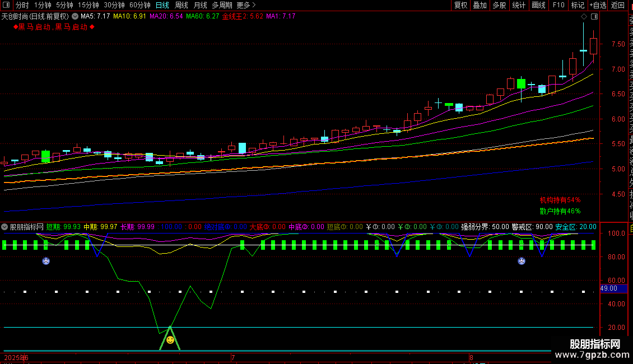The image size is (633, 364).
Task: Click the 叠加 overlay button
Action: [x=480, y=5]
